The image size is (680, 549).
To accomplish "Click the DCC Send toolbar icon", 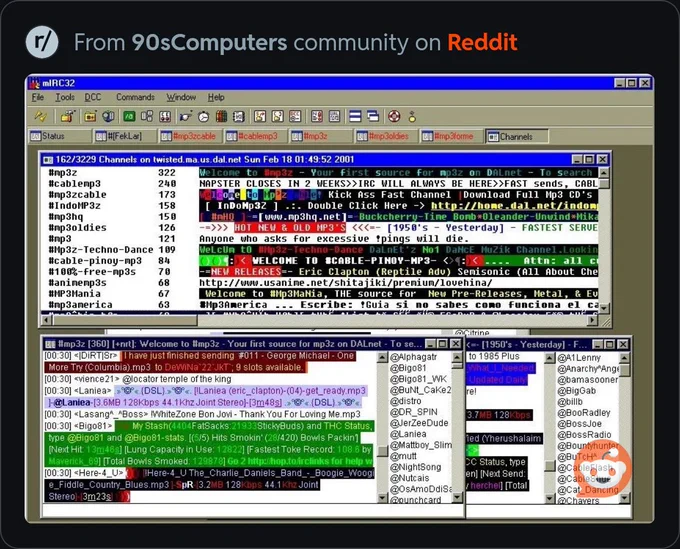I will (x=260, y=116).
